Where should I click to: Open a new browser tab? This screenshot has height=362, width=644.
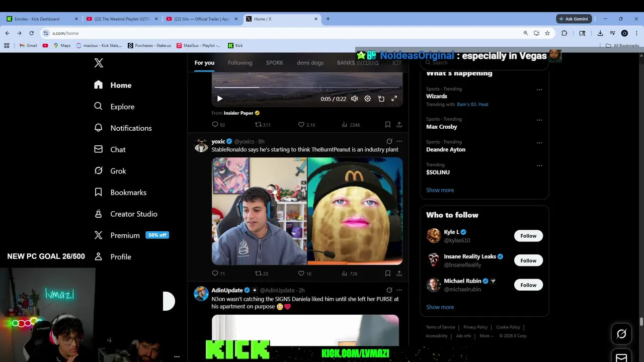coord(328,19)
